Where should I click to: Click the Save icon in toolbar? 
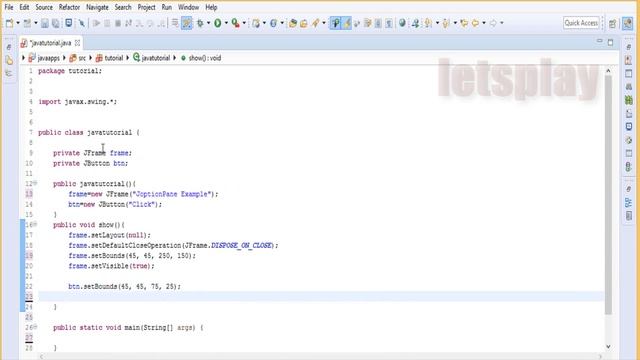pos(44,23)
